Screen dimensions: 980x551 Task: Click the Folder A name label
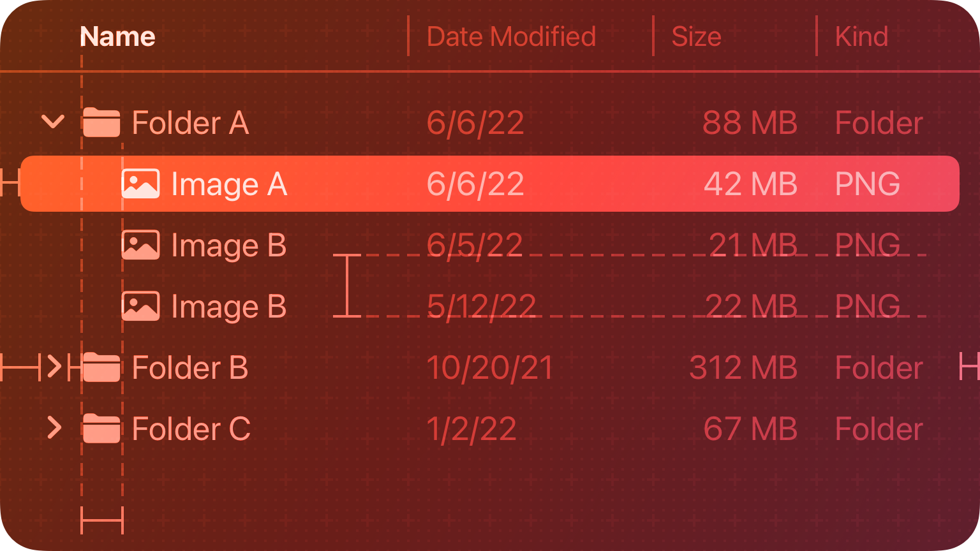pos(190,123)
